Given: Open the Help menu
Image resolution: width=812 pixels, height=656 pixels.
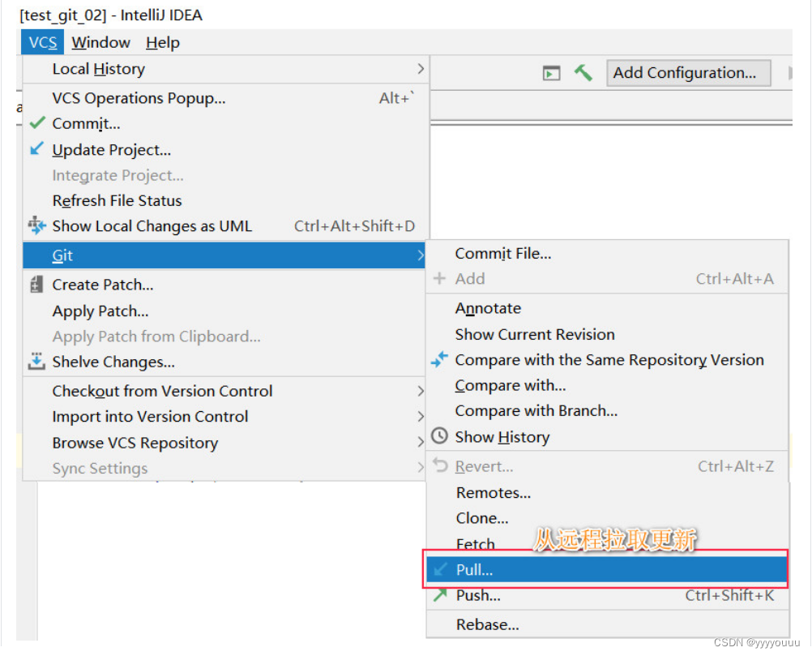Looking at the screenshot, I should click(162, 42).
